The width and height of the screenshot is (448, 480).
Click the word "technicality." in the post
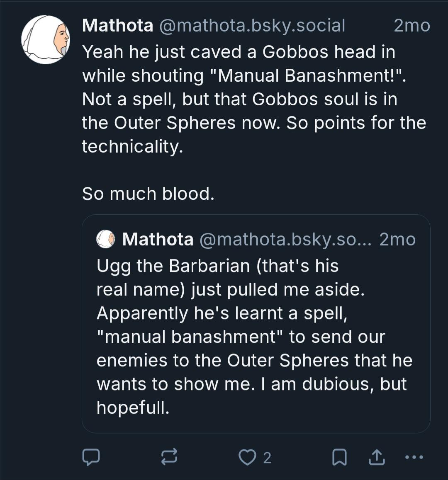(132, 146)
